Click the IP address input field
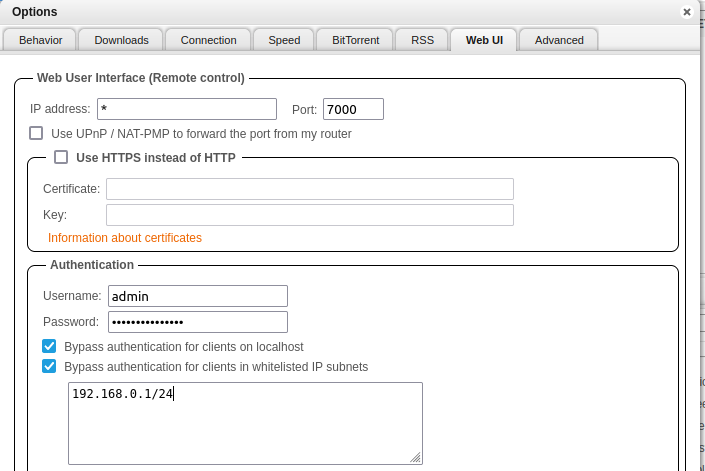 [187, 109]
